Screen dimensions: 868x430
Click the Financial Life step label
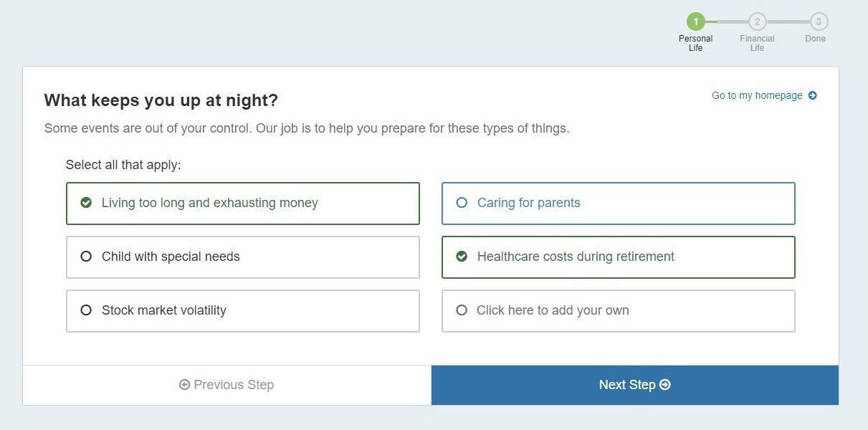757,43
